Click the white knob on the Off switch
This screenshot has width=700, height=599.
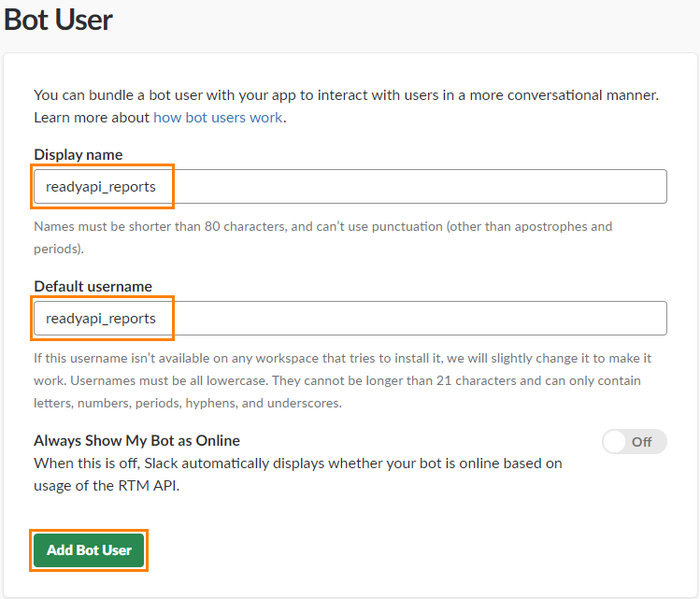coord(615,441)
